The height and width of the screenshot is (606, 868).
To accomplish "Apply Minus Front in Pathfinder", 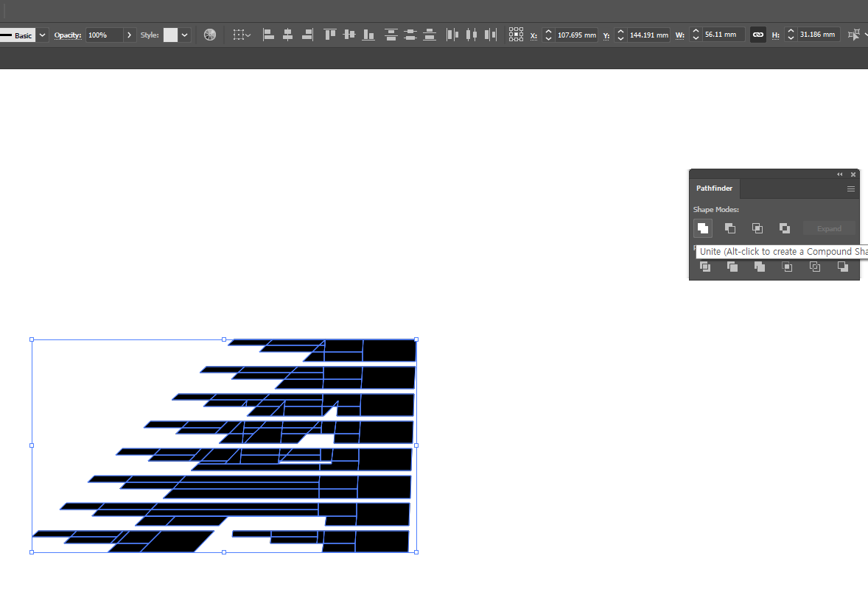I will click(x=730, y=228).
